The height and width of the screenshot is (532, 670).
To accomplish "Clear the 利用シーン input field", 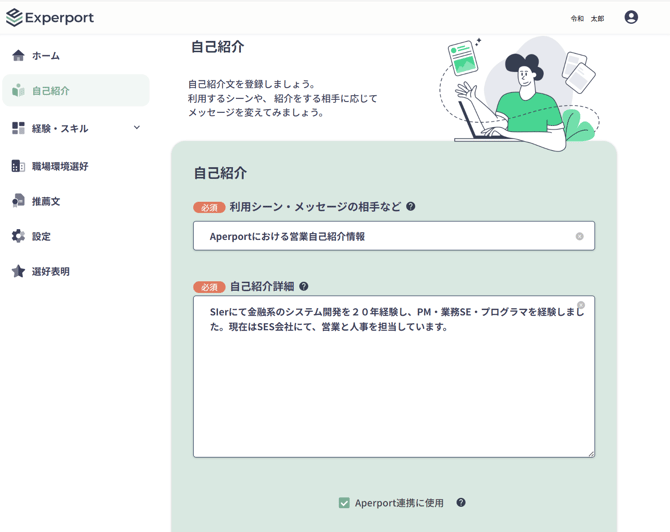I will 579,236.
